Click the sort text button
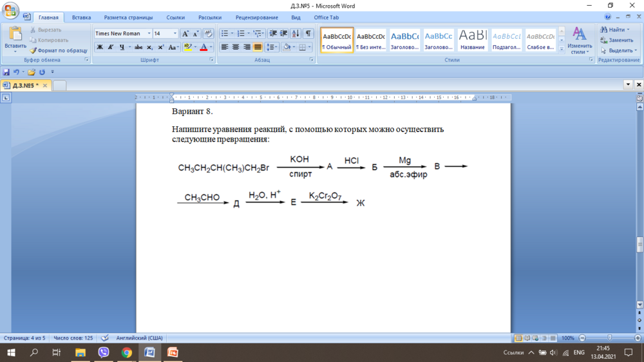The width and height of the screenshot is (644, 362). tap(296, 33)
